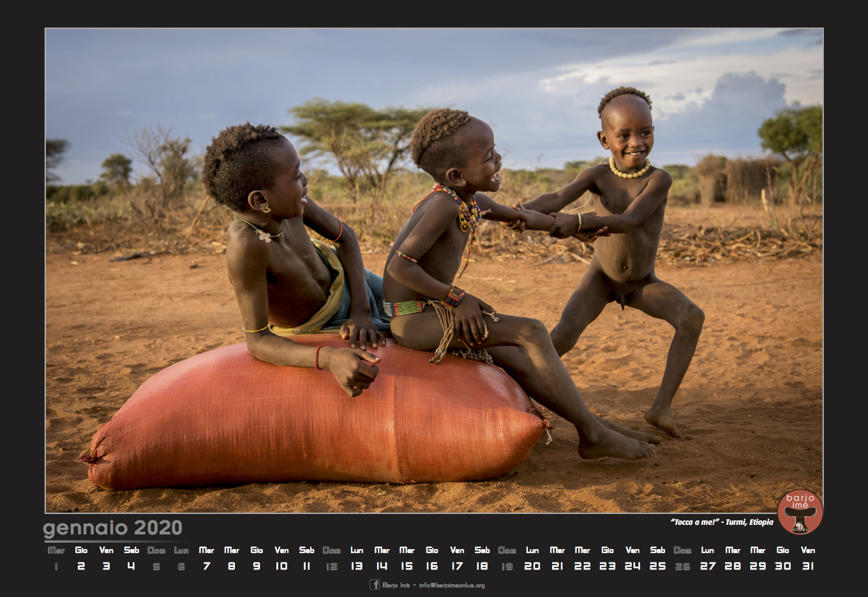The width and height of the screenshot is (868, 597).
Task: Click date 15 in the calendar
Action: pyautogui.click(x=407, y=566)
